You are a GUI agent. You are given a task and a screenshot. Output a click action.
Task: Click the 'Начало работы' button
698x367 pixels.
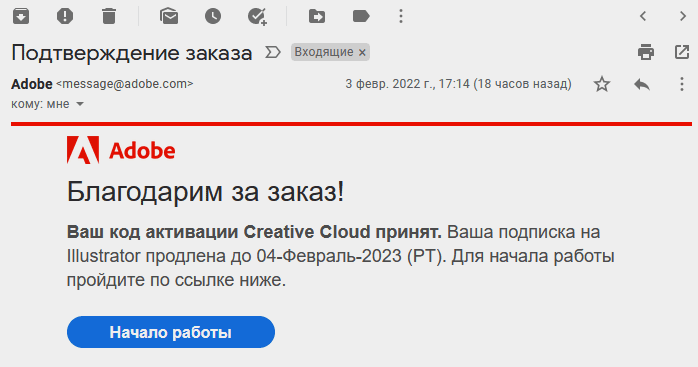[171, 332]
